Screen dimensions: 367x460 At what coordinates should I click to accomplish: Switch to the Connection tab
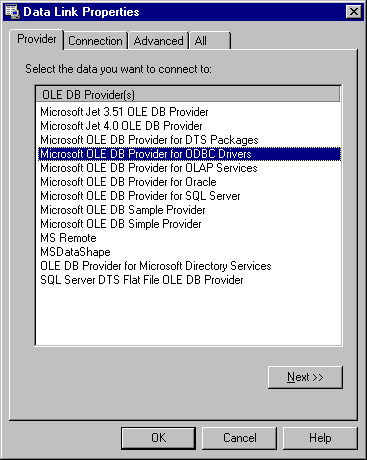tap(95, 41)
